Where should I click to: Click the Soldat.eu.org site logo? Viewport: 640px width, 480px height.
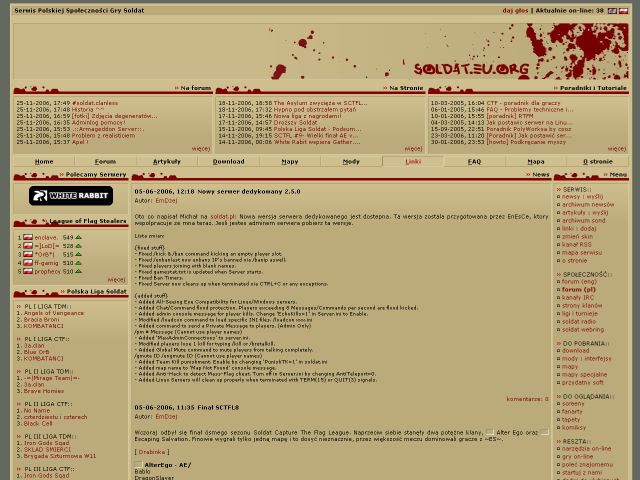pyautogui.click(x=472, y=68)
